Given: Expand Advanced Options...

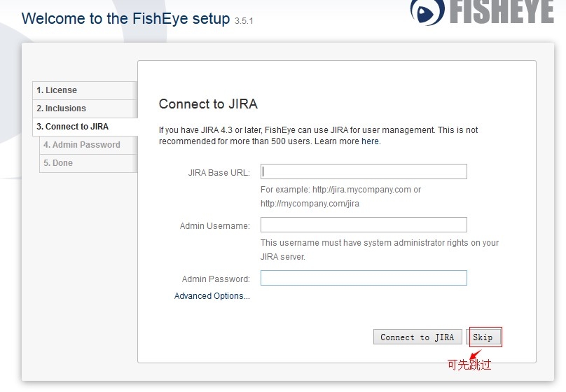Looking at the screenshot, I should tap(212, 296).
